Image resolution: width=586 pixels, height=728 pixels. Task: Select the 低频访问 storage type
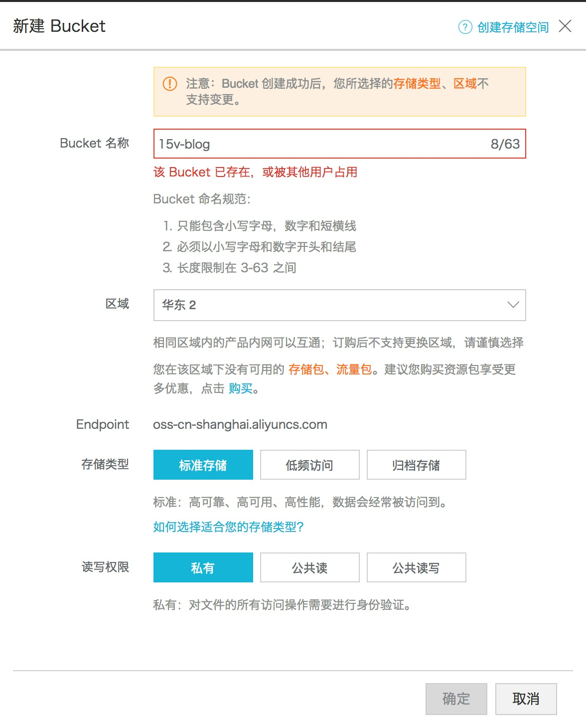point(309,465)
